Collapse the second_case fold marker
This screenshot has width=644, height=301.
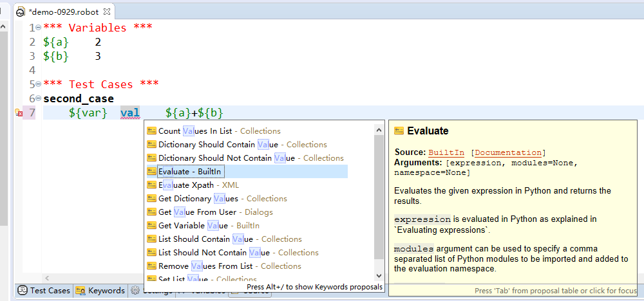tap(38, 98)
